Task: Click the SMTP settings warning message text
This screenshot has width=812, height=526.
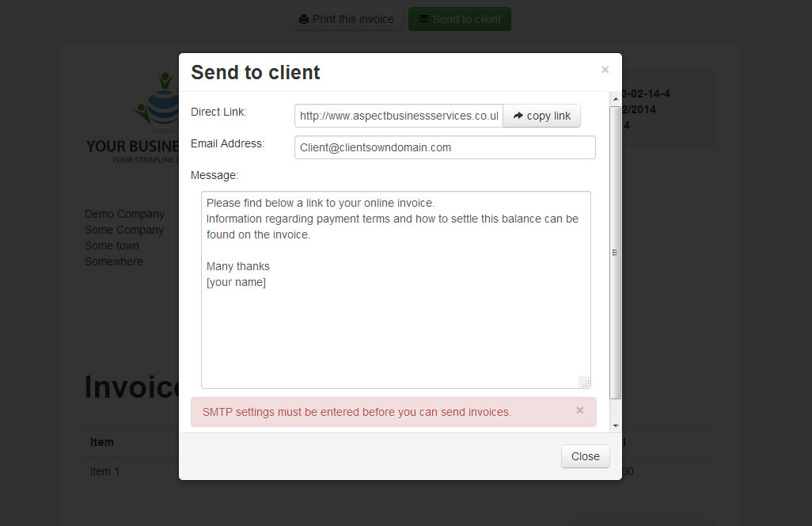Action: point(357,412)
